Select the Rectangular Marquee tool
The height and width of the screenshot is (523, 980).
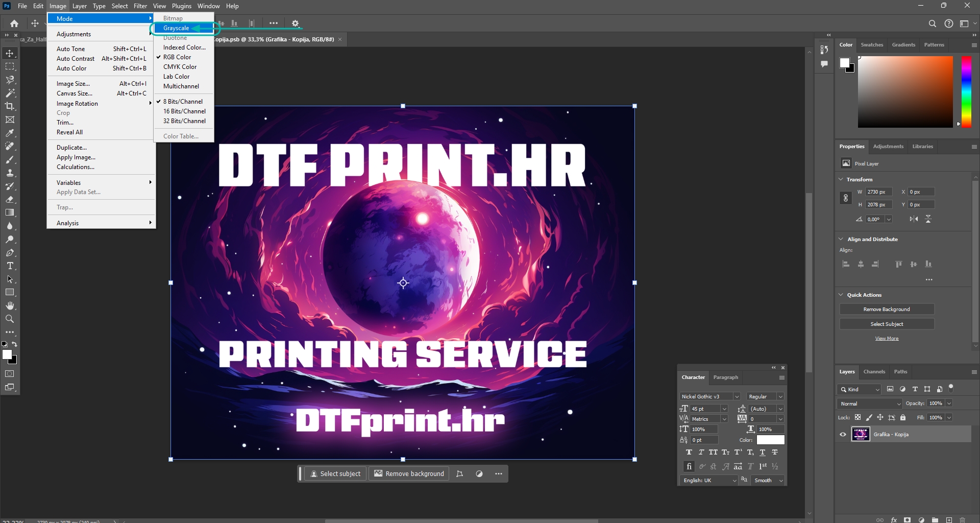[10, 66]
